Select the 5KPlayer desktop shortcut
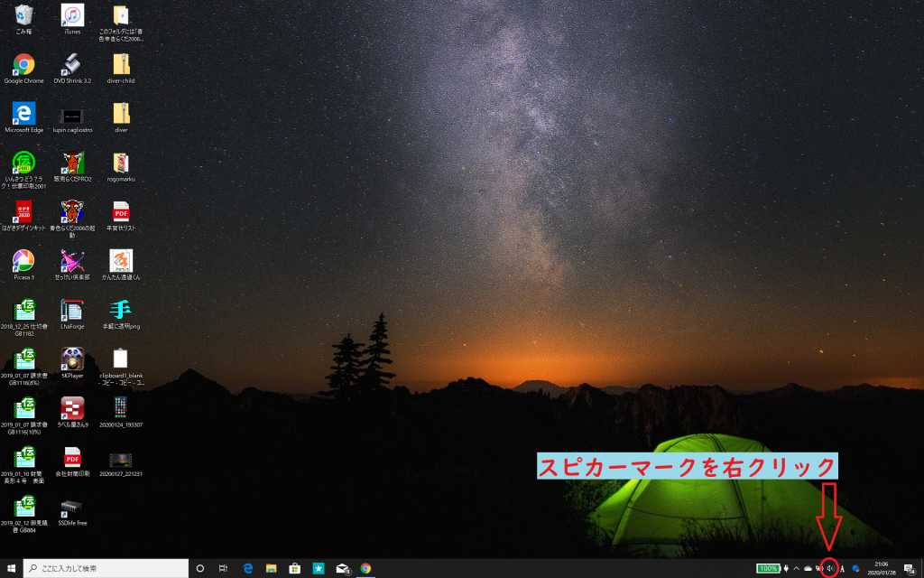Screen dimensions: 924x578 click(x=72, y=359)
